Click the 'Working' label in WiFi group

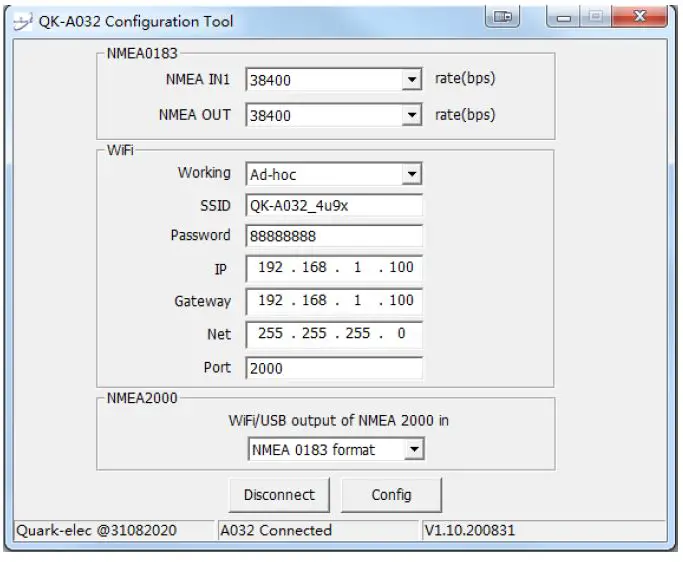[x=204, y=173]
